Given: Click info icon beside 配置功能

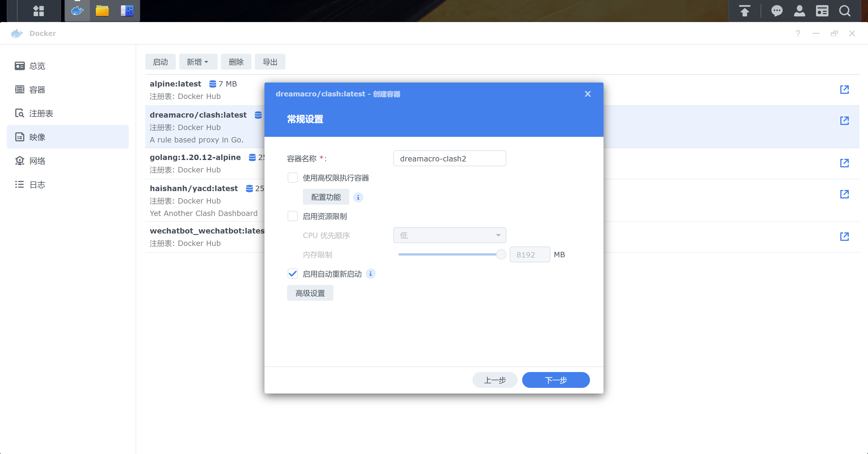Looking at the screenshot, I should 358,197.
